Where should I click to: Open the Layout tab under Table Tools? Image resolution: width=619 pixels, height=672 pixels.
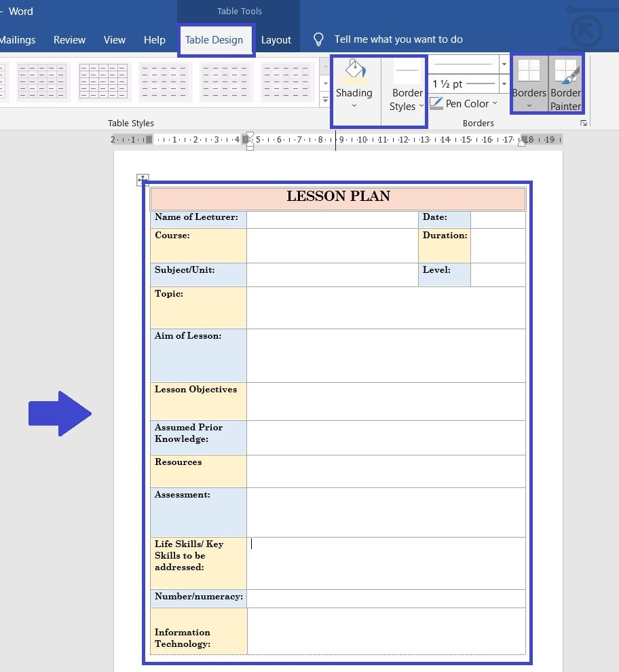click(276, 40)
